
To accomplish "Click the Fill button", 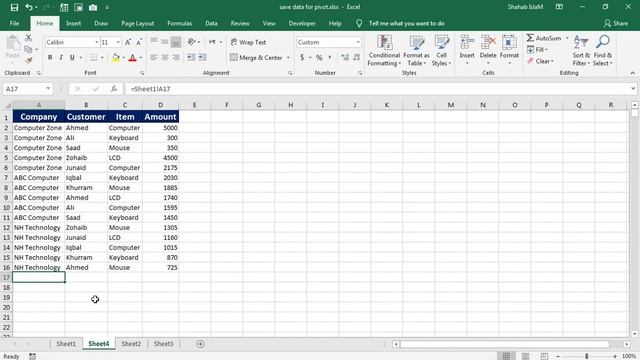I will 537,50.
